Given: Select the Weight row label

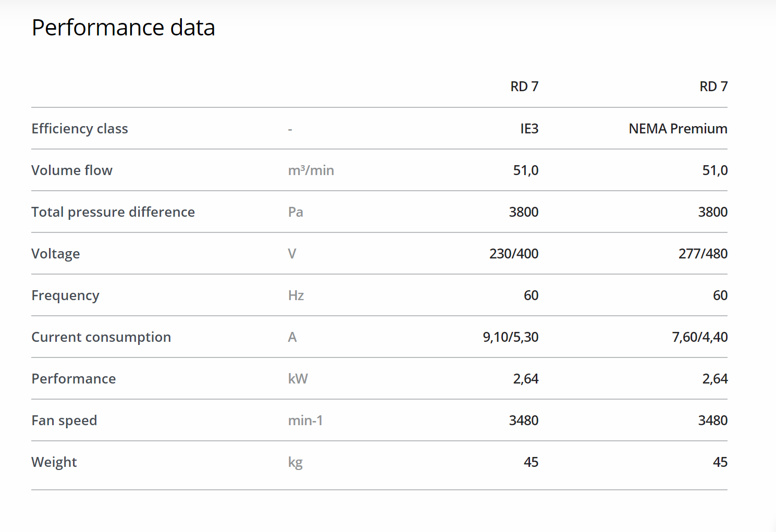Looking at the screenshot, I should (x=54, y=462).
